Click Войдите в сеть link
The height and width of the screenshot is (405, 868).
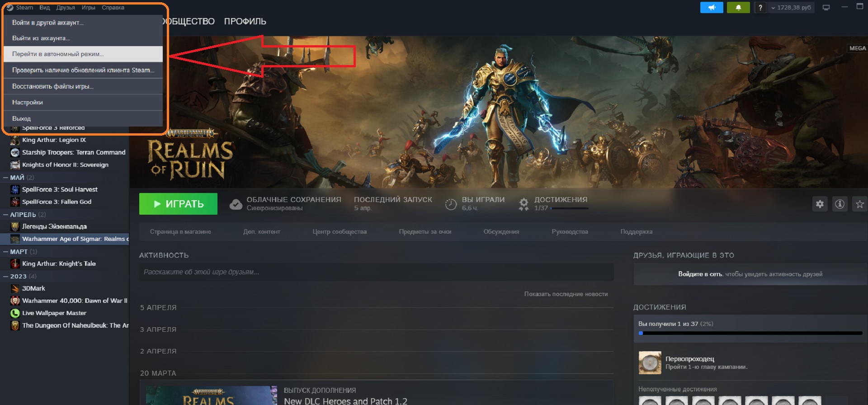click(x=700, y=274)
